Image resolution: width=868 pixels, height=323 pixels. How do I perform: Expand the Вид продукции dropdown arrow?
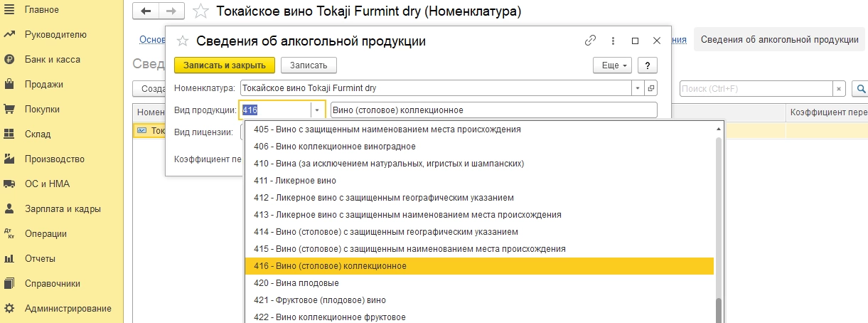(317, 110)
